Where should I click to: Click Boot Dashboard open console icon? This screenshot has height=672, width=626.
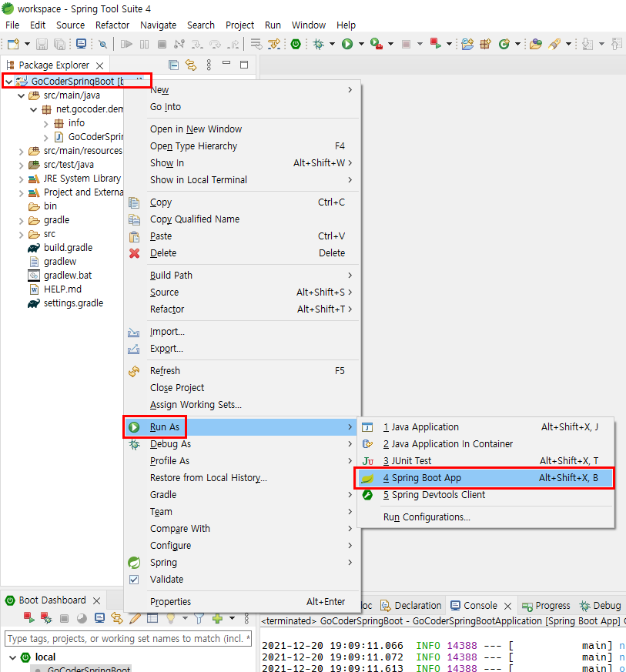(99, 618)
